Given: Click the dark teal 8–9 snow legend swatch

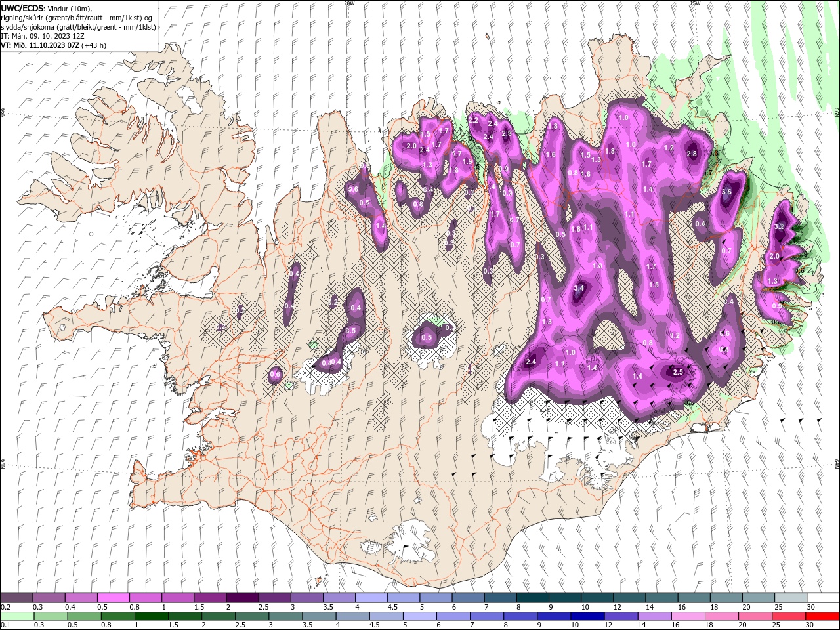Looking at the screenshot, I should point(534,598).
